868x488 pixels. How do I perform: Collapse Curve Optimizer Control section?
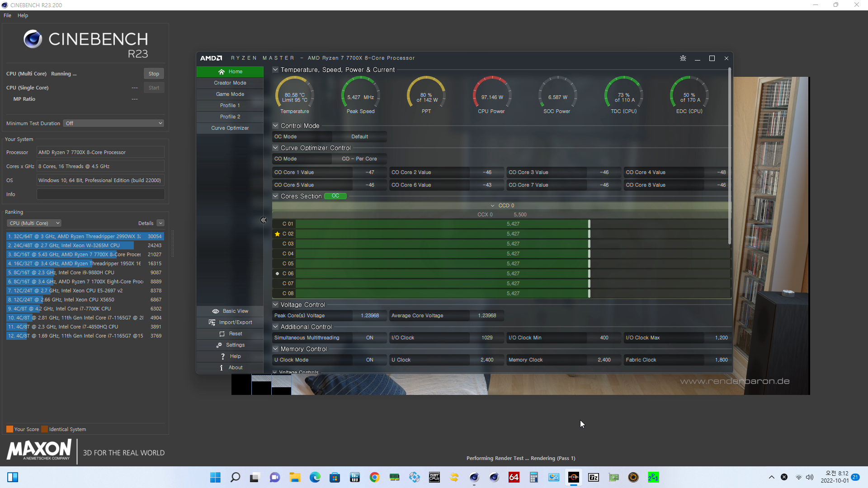[x=275, y=148]
